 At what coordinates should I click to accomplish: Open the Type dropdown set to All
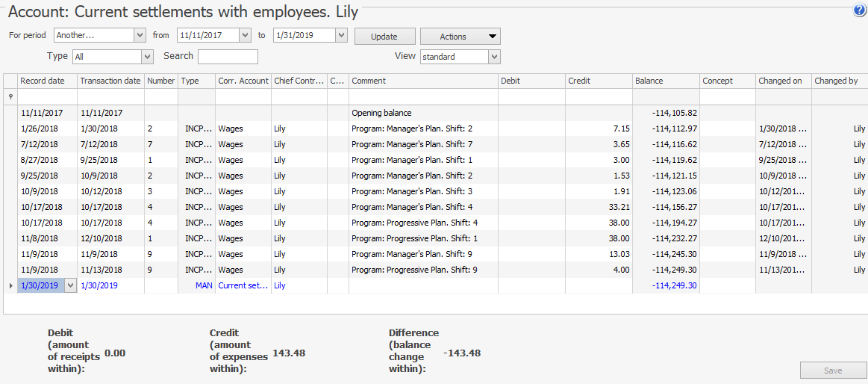pos(147,57)
